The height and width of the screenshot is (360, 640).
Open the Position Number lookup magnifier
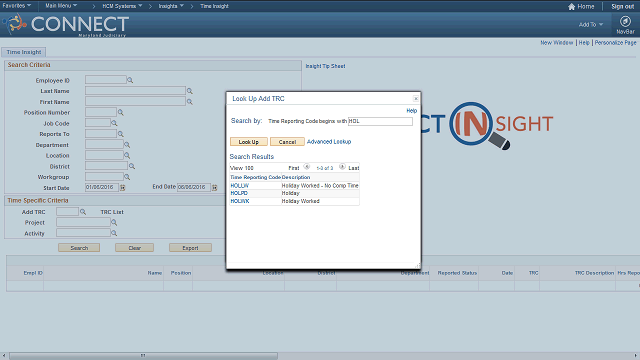(120, 112)
